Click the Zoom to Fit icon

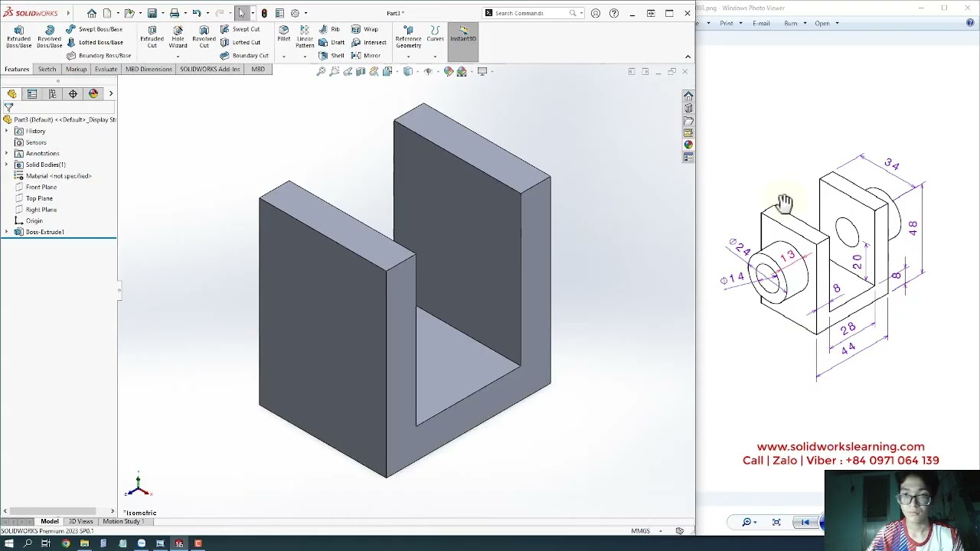(321, 71)
